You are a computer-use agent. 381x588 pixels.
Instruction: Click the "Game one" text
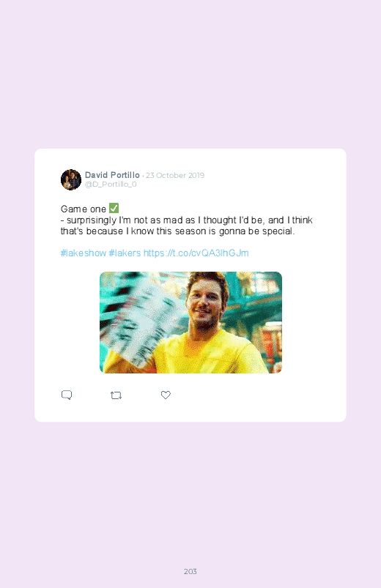point(84,209)
